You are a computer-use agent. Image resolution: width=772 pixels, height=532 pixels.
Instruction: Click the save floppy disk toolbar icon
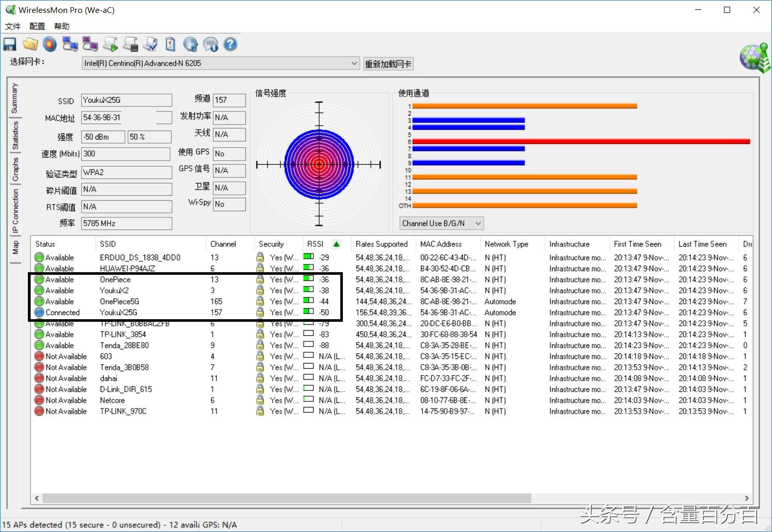[10, 44]
